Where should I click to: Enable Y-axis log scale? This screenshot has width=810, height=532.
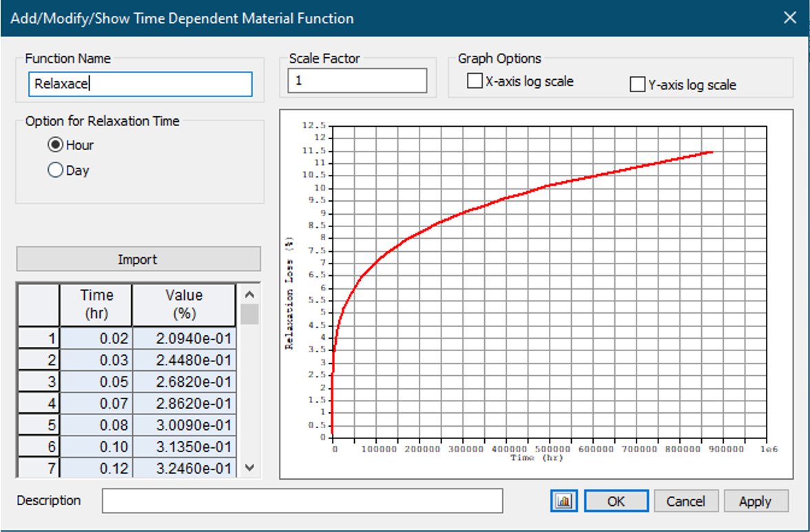[x=638, y=85]
